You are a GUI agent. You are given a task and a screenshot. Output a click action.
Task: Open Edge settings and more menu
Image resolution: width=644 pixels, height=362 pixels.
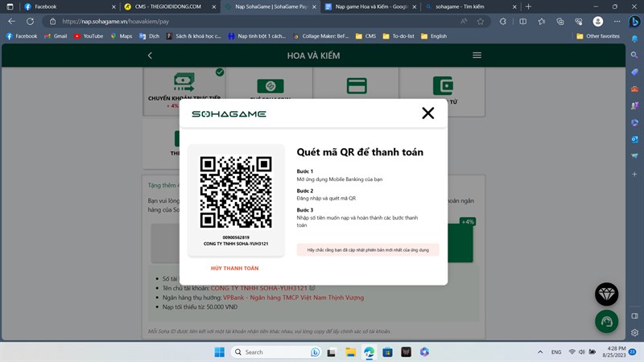pyautogui.click(x=617, y=22)
